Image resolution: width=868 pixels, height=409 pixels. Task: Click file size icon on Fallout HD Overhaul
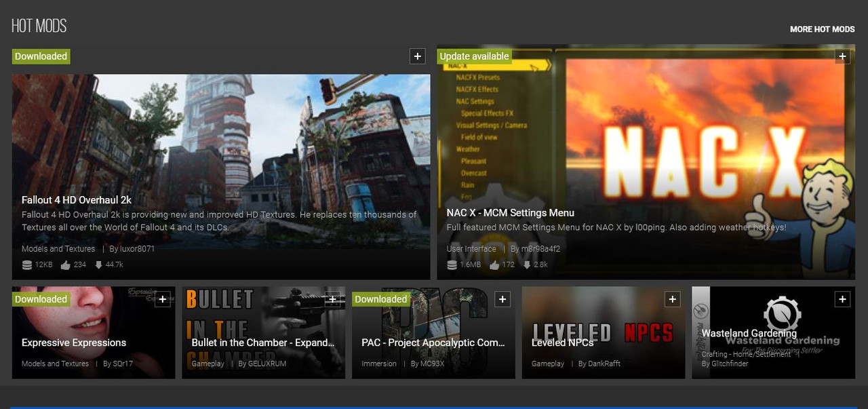point(27,265)
